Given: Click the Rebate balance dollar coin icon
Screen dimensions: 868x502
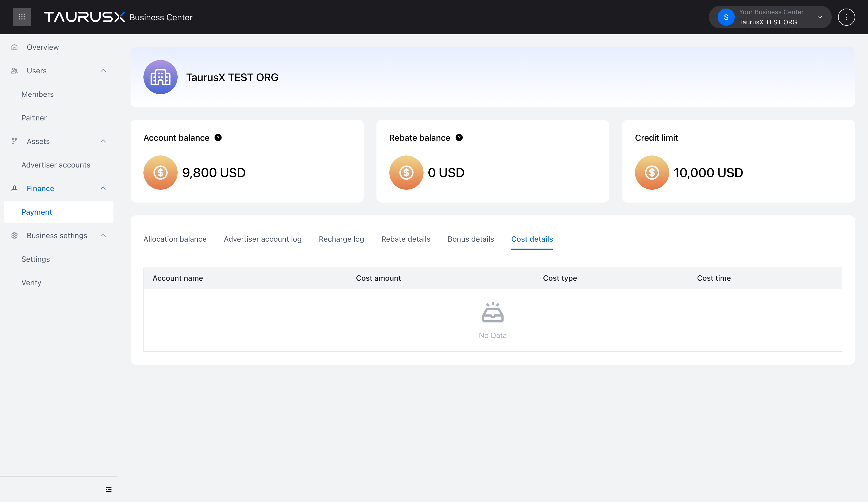Looking at the screenshot, I should click(406, 173).
